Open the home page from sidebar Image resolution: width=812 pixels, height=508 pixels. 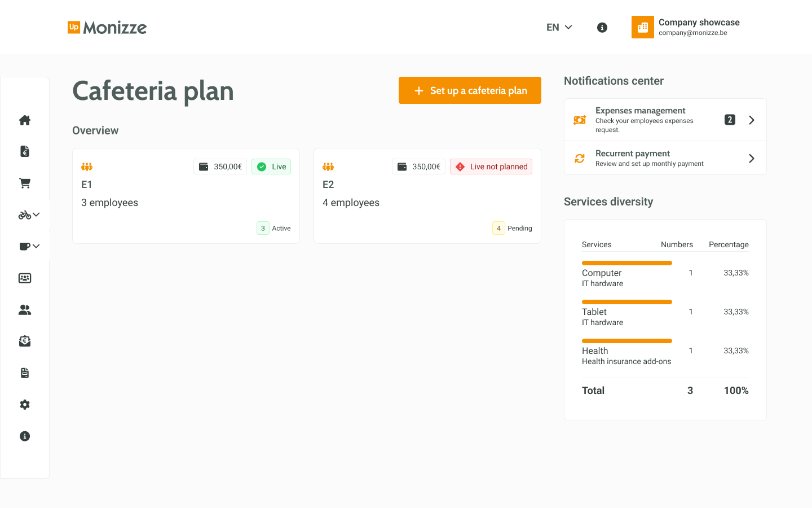tap(25, 120)
